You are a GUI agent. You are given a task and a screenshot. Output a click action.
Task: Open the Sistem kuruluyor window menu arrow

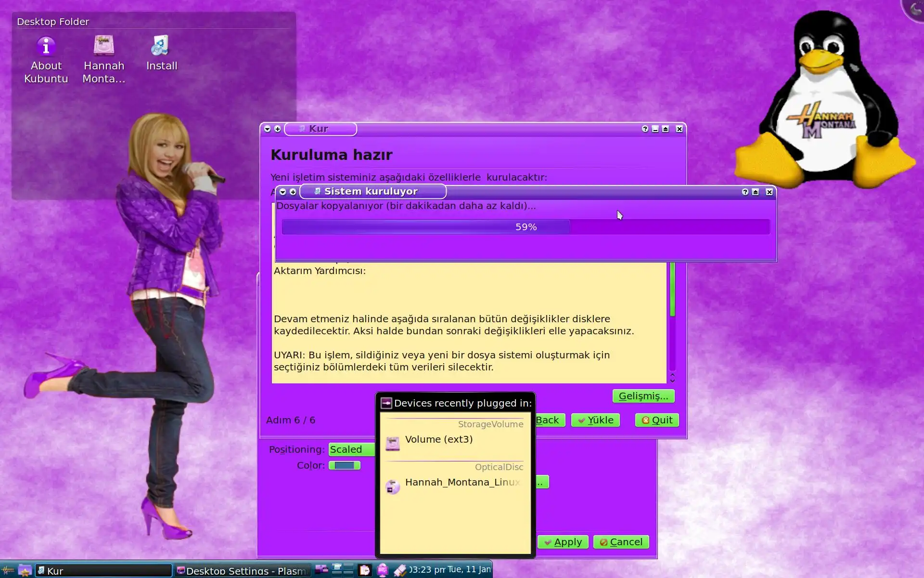[x=283, y=192]
